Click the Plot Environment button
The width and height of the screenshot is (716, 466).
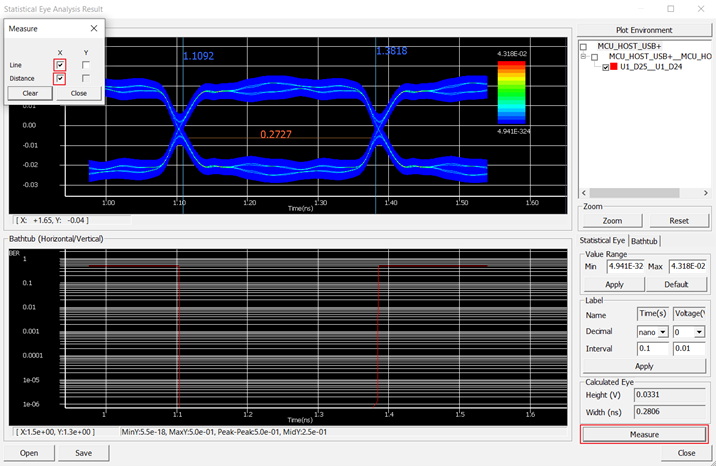644,30
